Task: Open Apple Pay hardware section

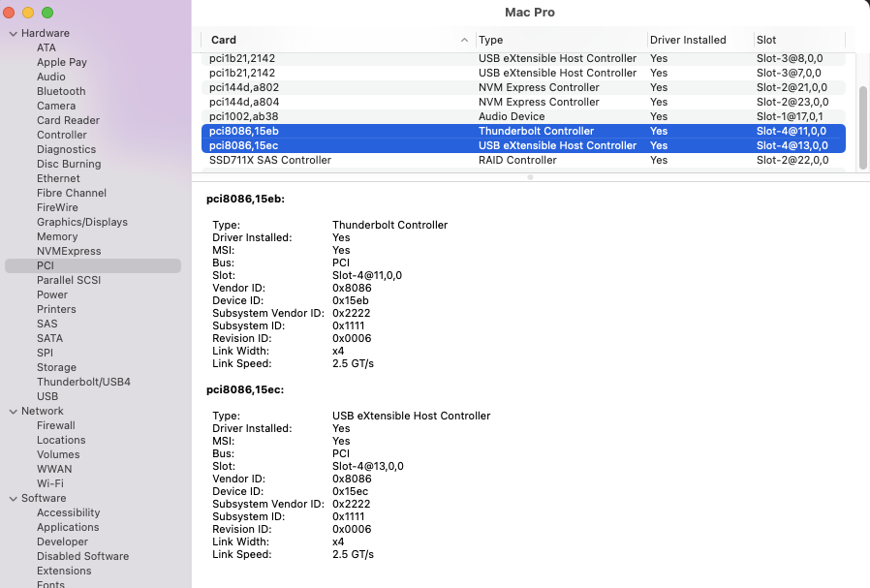Action: 62,62
